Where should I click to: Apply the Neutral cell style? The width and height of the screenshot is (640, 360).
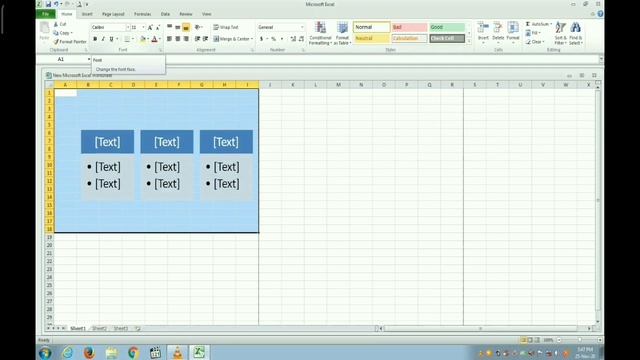(371, 38)
